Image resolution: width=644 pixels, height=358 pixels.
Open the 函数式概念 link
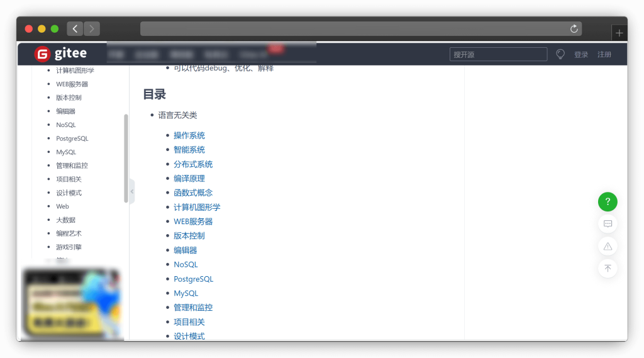pyautogui.click(x=193, y=193)
